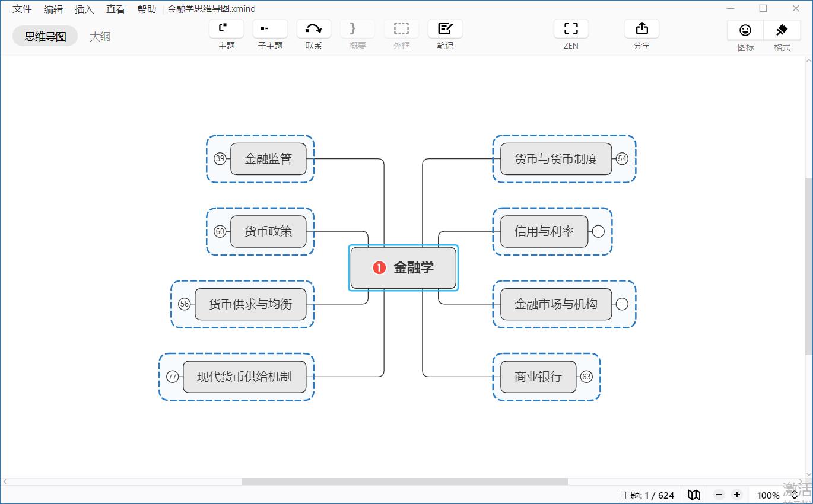The width and height of the screenshot is (813, 504).
Task: Click the scroll-up arrow on vertical scrollbar
Action: 808,60
